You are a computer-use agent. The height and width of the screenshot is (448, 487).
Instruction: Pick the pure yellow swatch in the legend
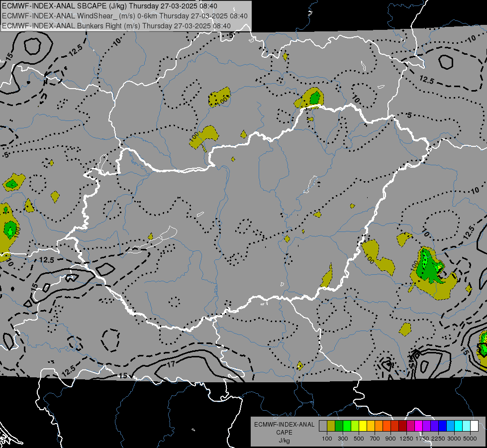(363, 426)
